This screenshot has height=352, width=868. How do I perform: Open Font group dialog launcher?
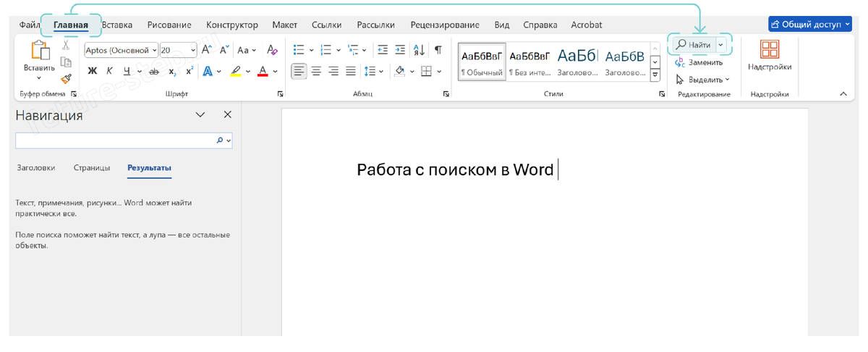(x=280, y=94)
